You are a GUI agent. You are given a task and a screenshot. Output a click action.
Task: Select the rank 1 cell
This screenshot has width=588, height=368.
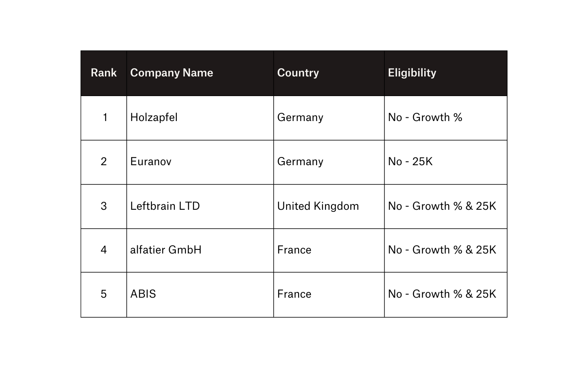[x=105, y=117]
